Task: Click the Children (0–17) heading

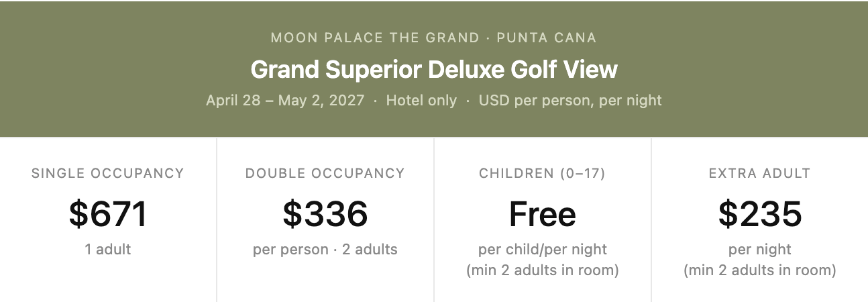Action: point(543,173)
